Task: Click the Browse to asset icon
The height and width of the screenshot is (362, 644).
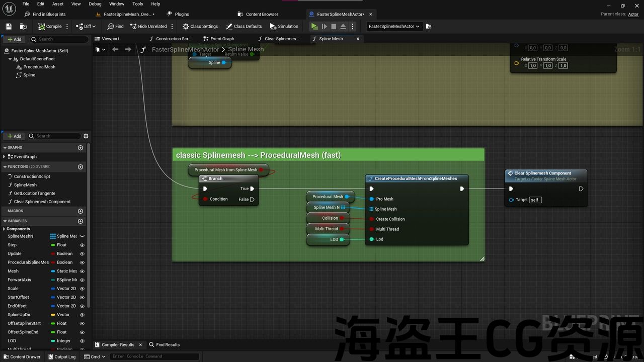Action: pyautogui.click(x=23, y=26)
